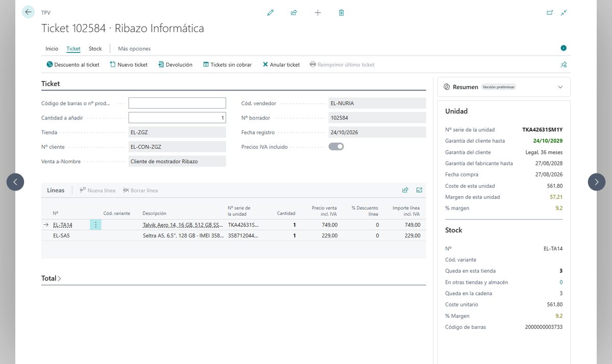This screenshot has width=612, height=364.
Task: Go back using the back arrow
Action: click(28, 12)
